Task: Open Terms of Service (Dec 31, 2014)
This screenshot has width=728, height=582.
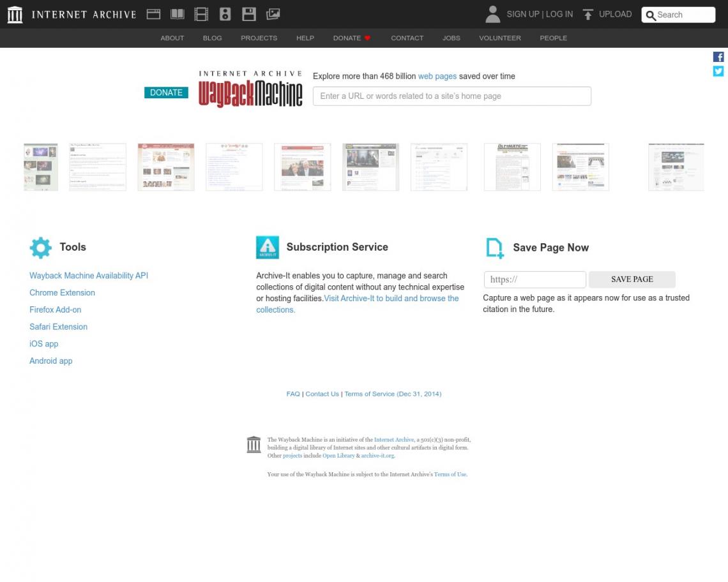Action: click(x=393, y=394)
